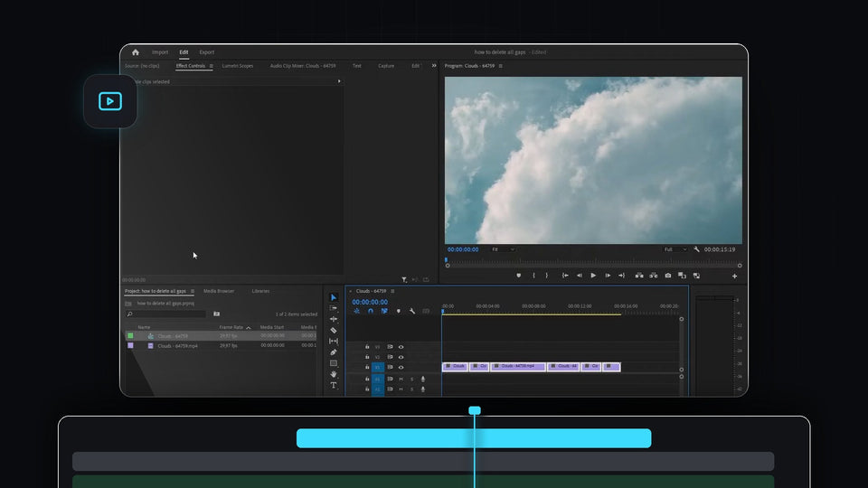Switch to Import workspace tab
Screen dimensions: 868x488
point(160,52)
